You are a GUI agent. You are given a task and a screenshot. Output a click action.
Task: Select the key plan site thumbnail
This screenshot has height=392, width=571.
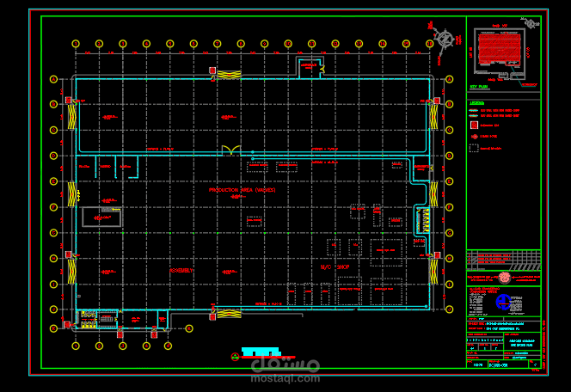500,54
